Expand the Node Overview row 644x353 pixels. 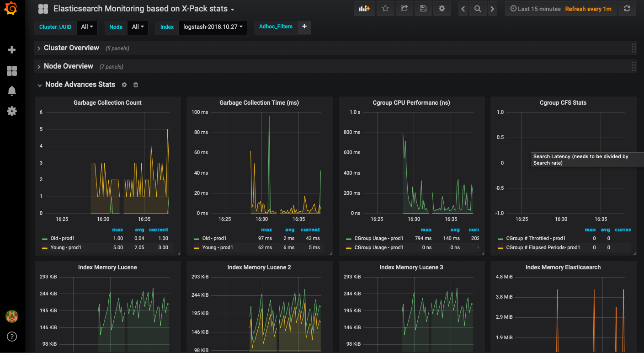tap(69, 66)
